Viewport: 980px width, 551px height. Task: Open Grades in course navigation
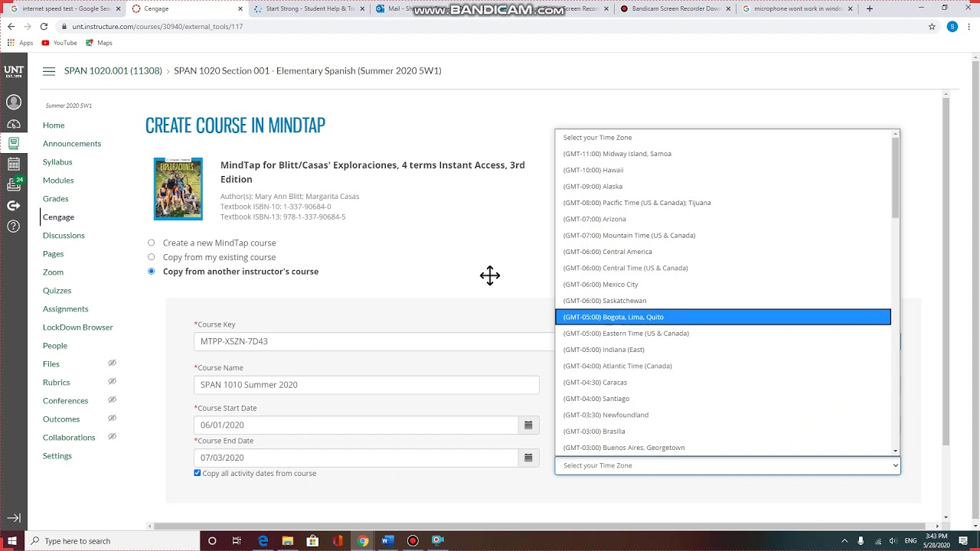[x=55, y=198]
